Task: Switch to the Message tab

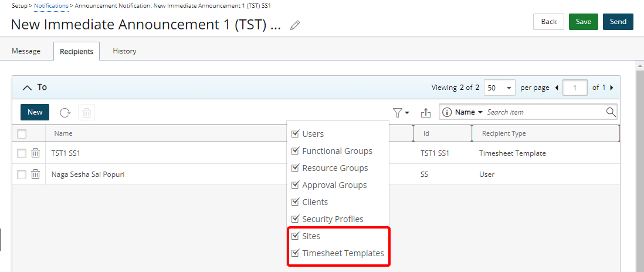Action: (x=26, y=51)
